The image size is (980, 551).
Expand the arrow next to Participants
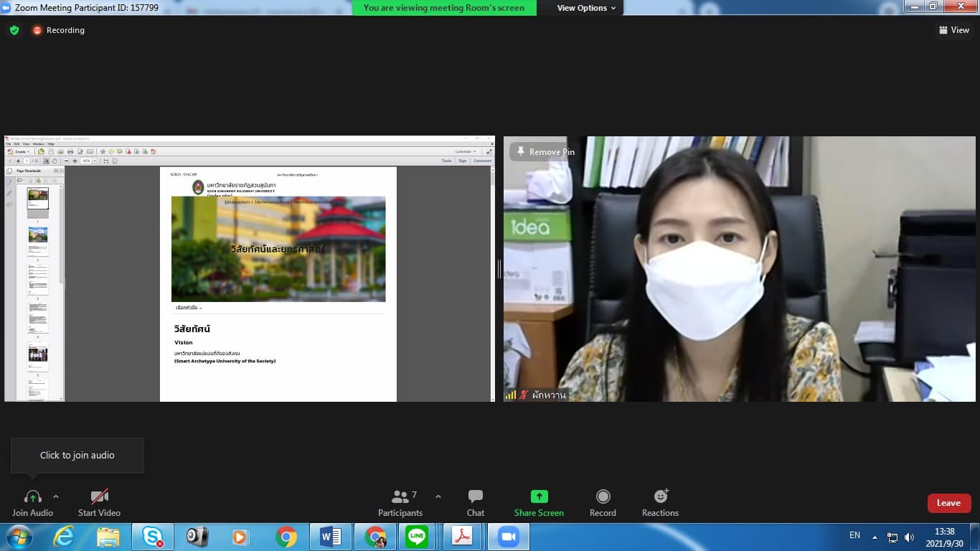click(x=438, y=496)
